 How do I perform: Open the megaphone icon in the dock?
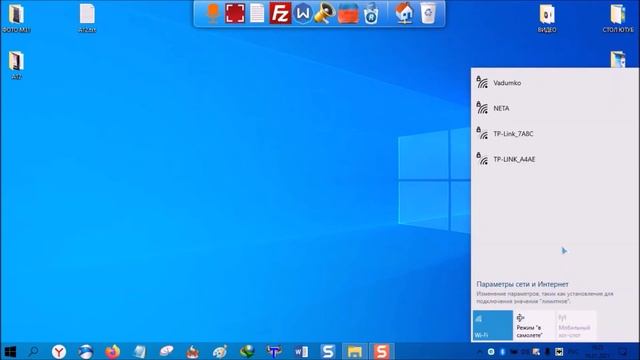[325, 13]
